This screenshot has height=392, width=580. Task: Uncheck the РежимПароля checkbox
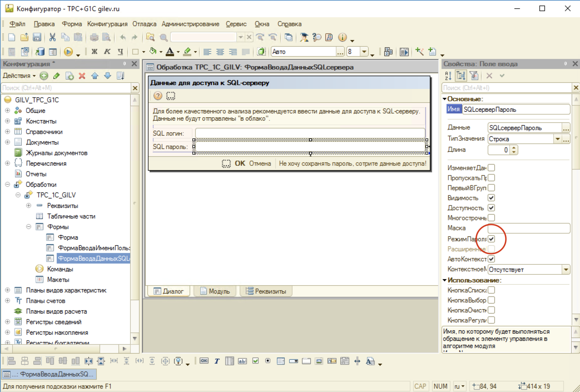491,239
